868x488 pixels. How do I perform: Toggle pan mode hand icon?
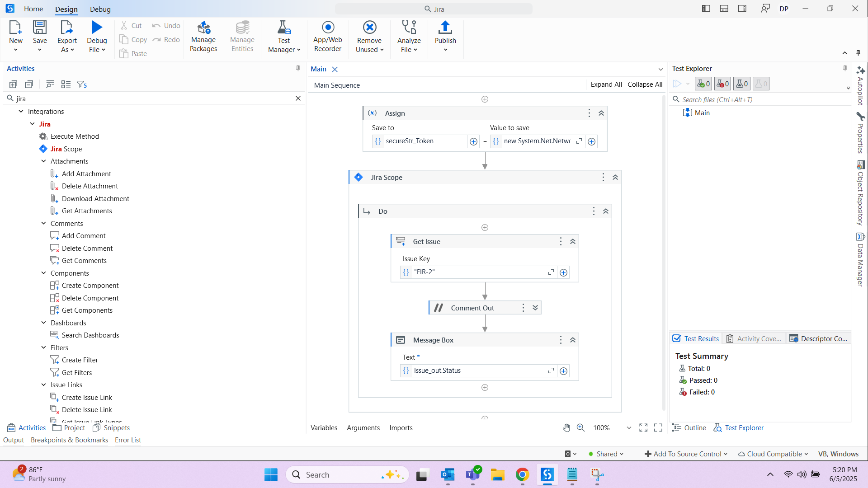(566, 428)
